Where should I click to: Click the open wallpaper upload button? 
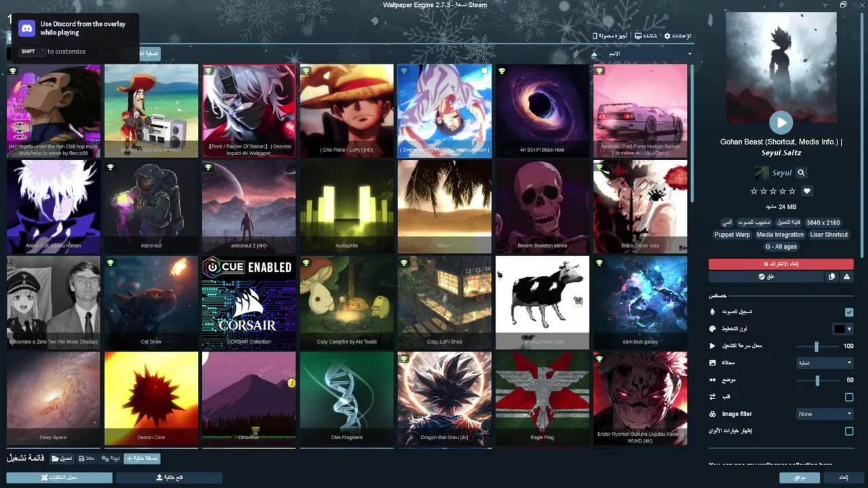170,478
